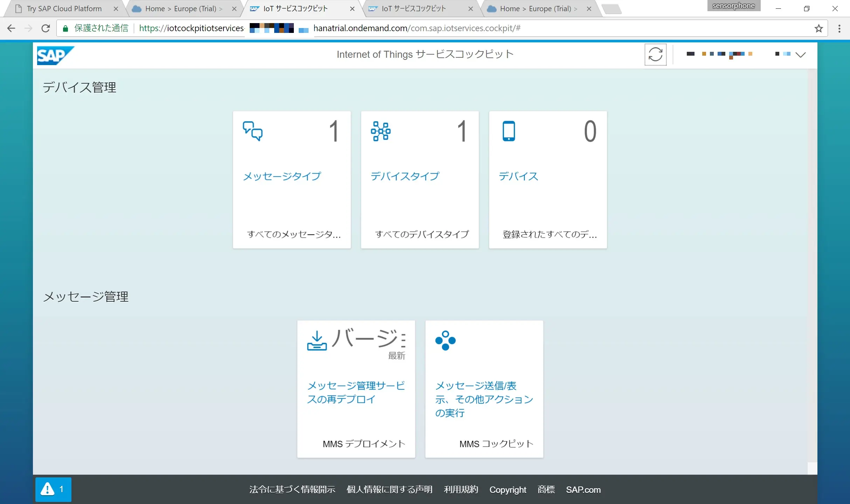Click the device phone icon
The image size is (850, 504).
(x=509, y=131)
